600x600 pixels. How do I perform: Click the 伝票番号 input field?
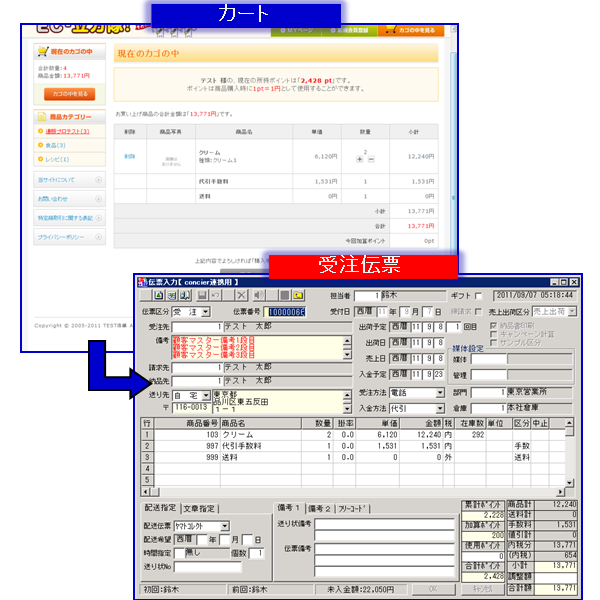tap(286, 312)
